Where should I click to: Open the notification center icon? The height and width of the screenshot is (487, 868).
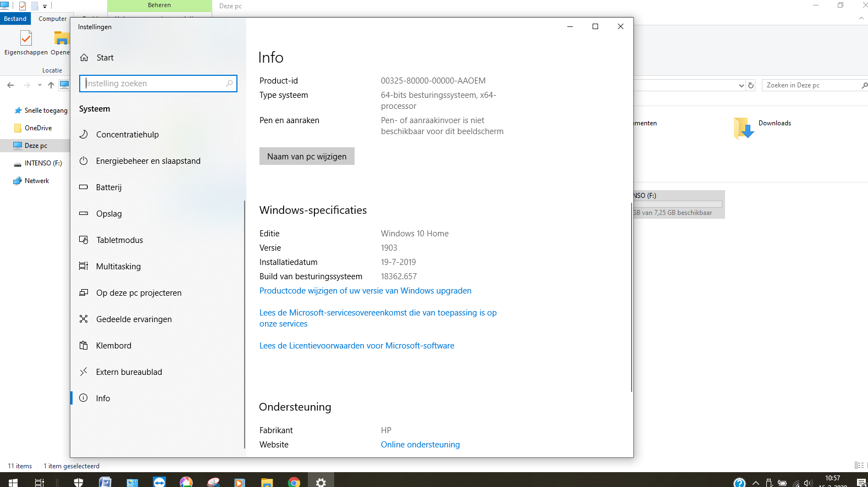[861, 483]
